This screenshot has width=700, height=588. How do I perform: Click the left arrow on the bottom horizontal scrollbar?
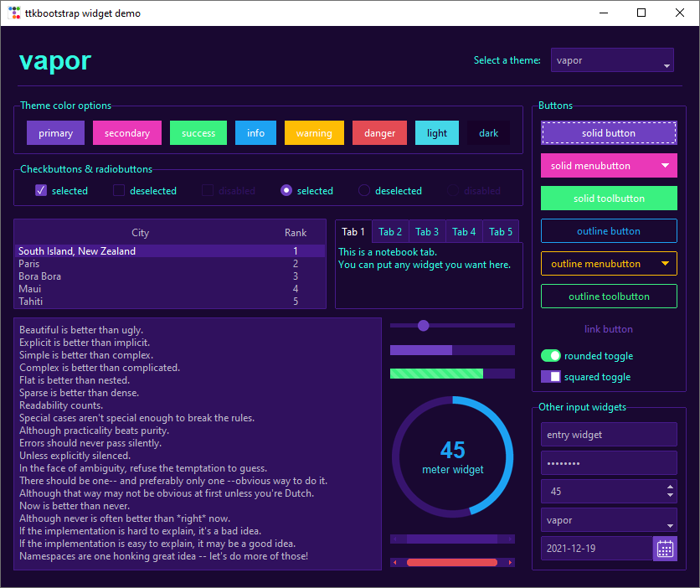394,562
